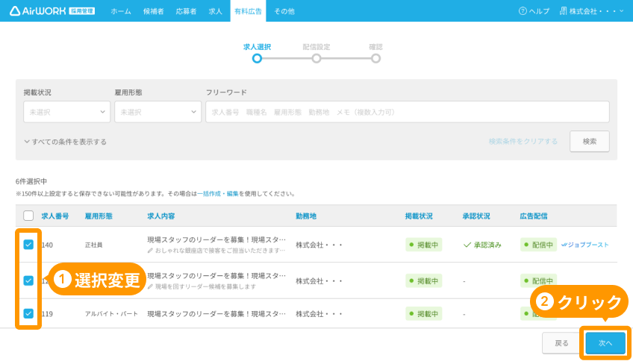Sort by 承認状況 column header
Viewport: 633px width, 364px height.
click(x=476, y=216)
